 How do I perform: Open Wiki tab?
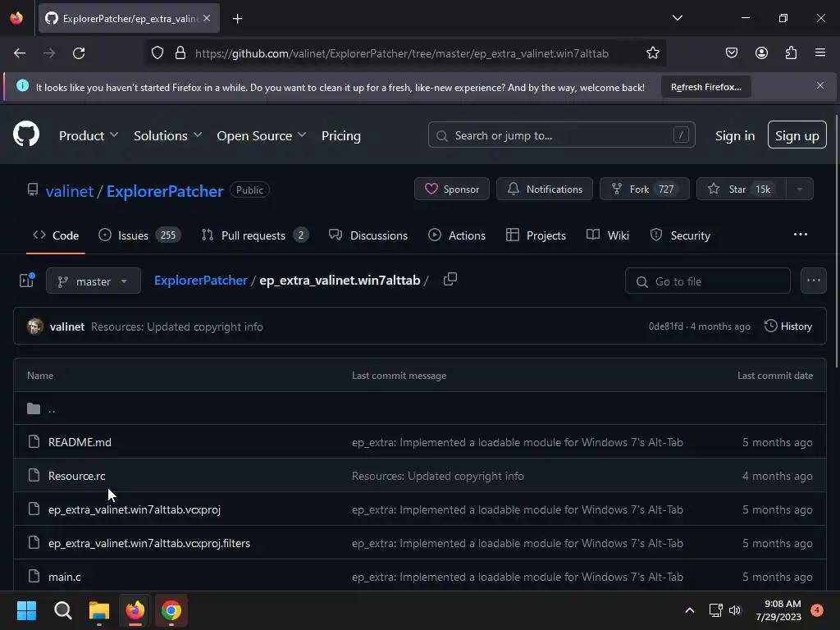click(x=608, y=235)
